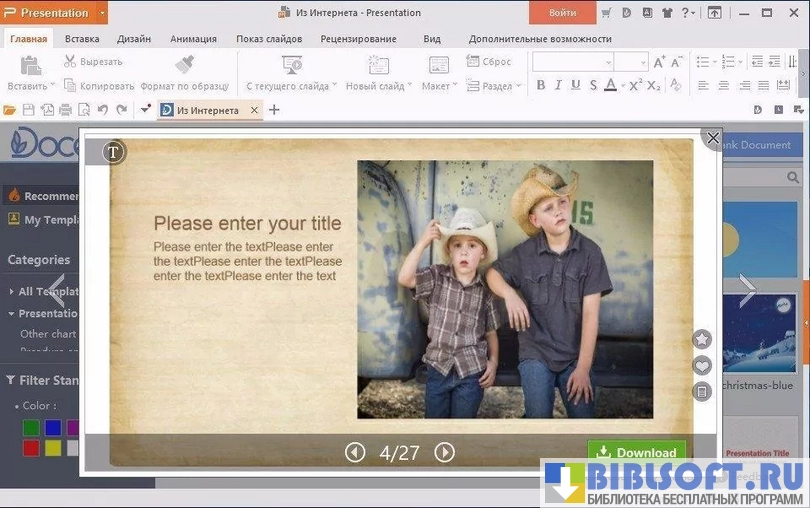Click the search magnifier icon in template panel
Screen dimensions: 810x508
coord(794,178)
